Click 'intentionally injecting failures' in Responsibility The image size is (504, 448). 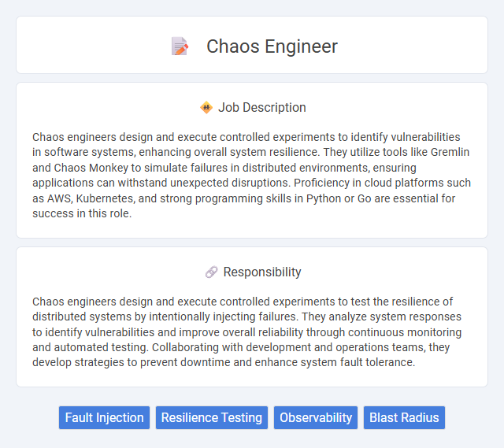pos(222,317)
